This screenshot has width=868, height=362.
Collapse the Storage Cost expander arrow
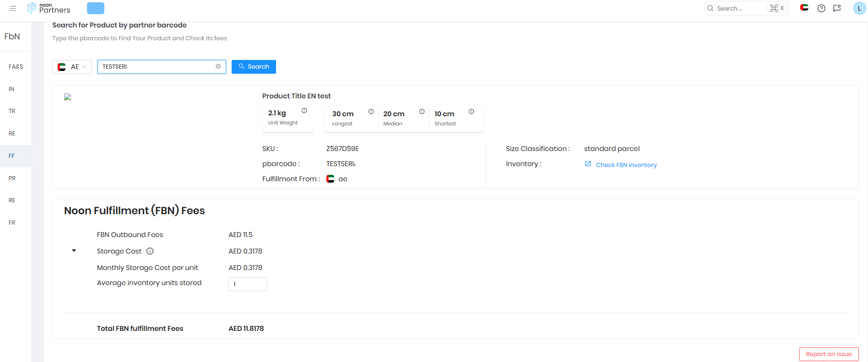click(74, 251)
